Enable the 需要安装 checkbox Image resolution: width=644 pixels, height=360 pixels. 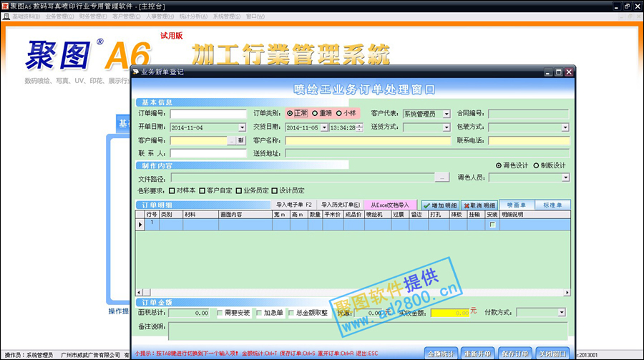click(x=220, y=313)
